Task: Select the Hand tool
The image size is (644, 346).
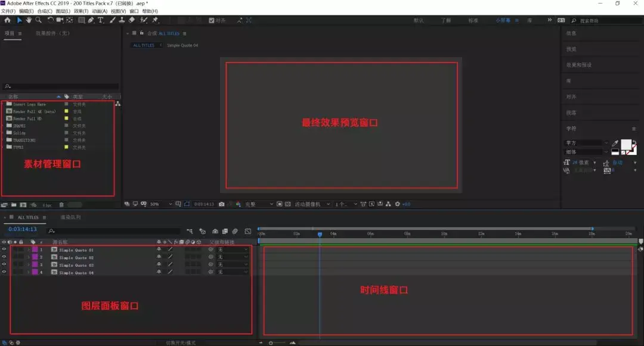Action: click(x=29, y=20)
